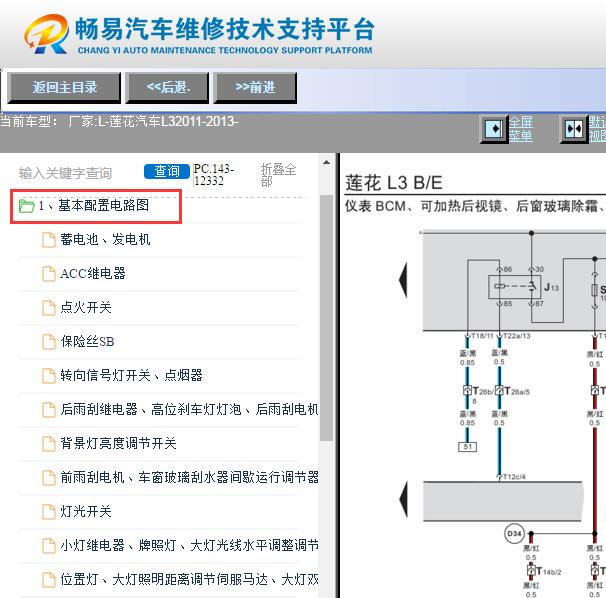Click connector label T14b/2
This screenshot has width=606, height=598.
pyautogui.click(x=548, y=571)
